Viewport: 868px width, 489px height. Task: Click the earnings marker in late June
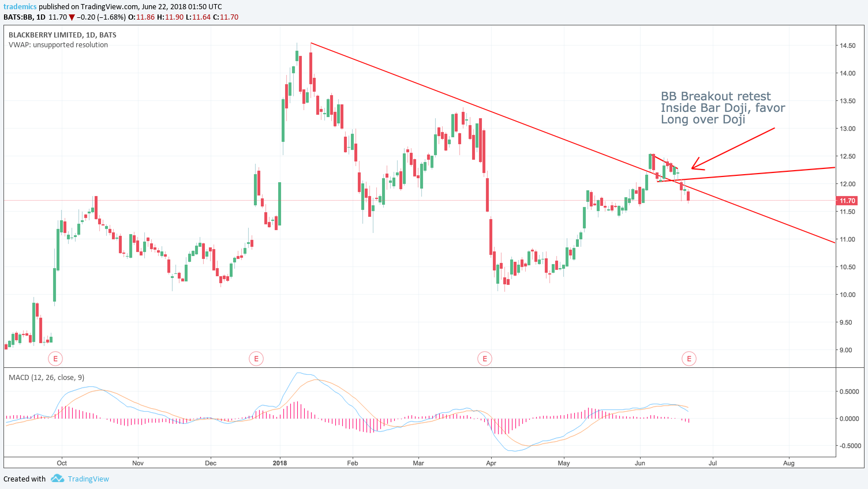(689, 359)
